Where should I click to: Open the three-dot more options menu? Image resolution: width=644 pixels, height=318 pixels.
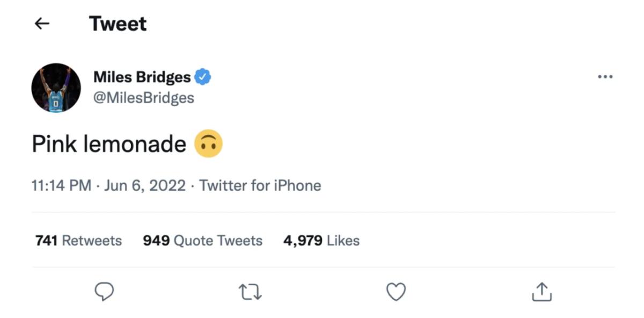point(605,77)
